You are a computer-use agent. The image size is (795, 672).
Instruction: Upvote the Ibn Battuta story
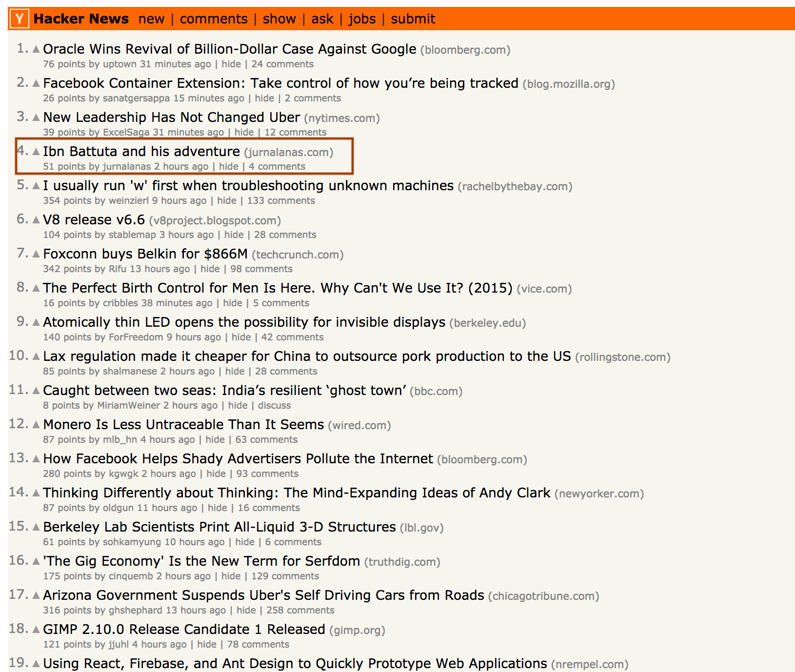point(36,152)
